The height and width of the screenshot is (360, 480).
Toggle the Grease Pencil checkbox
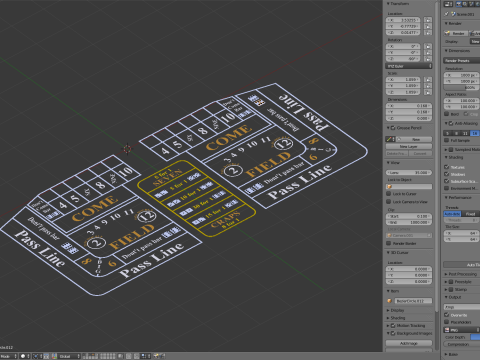point(393,128)
